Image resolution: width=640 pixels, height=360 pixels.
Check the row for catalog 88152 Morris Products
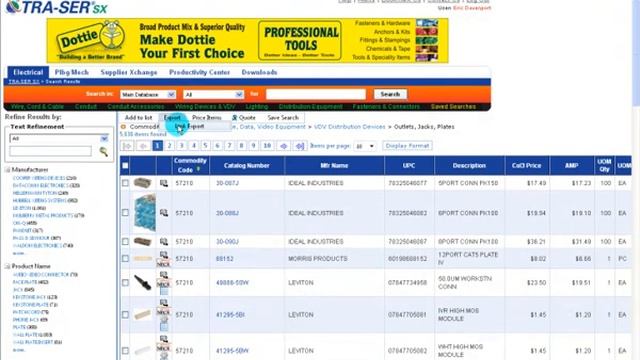(125, 259)
